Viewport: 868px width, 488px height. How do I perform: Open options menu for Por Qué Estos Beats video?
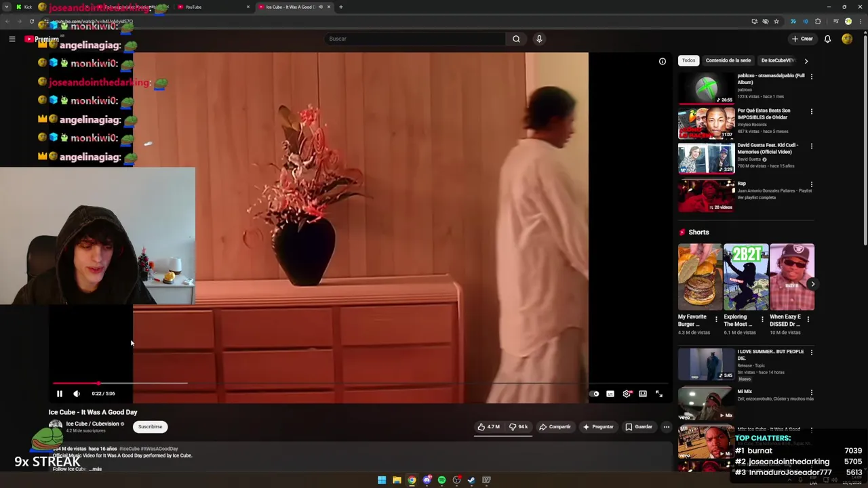click(x=812, y=111)
